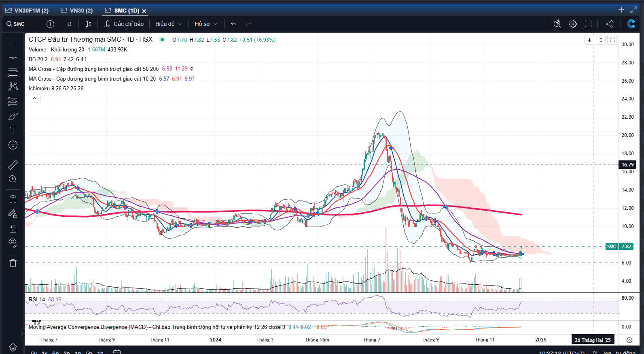Remove drawings with trash icon

click(13, 263)
